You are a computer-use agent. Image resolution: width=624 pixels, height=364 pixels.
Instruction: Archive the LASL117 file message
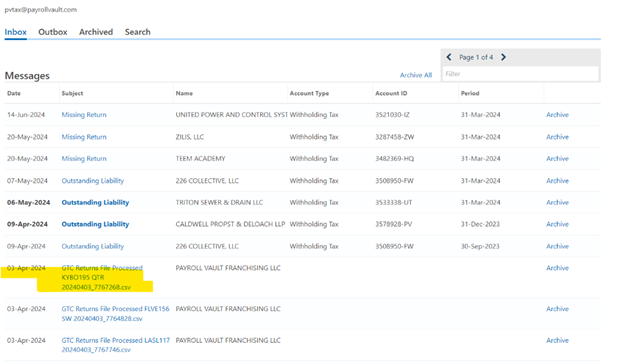557,341
